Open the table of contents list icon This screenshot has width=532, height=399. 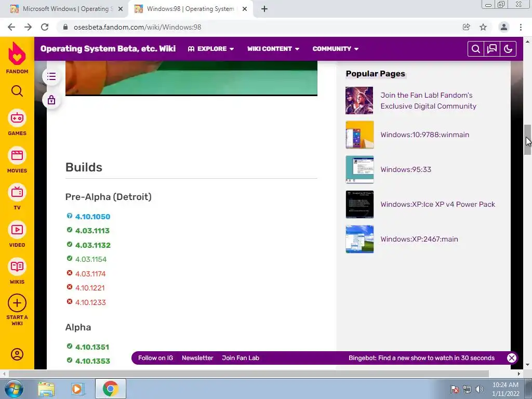[51, 76]
